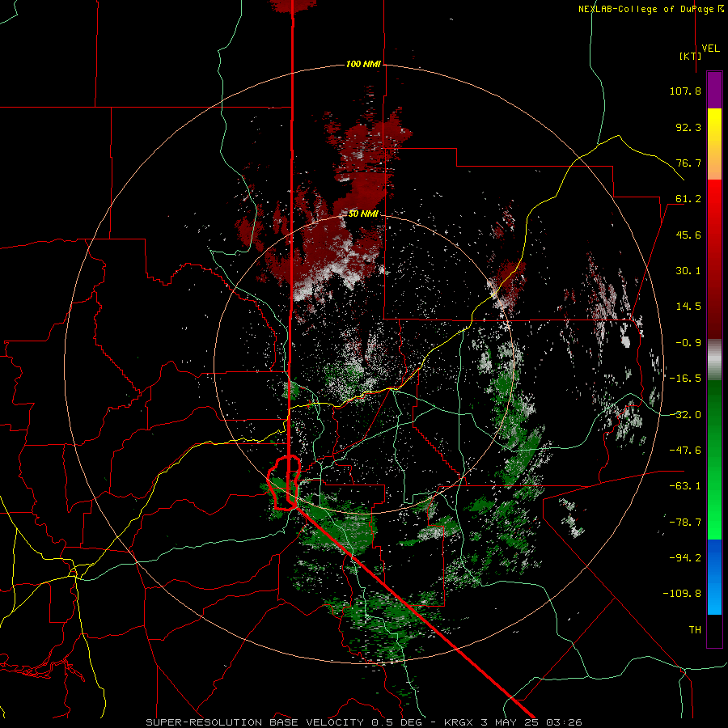Click the 30.1 velocity scale value
The height and width of the screenshot is (728, 728).
688,271
